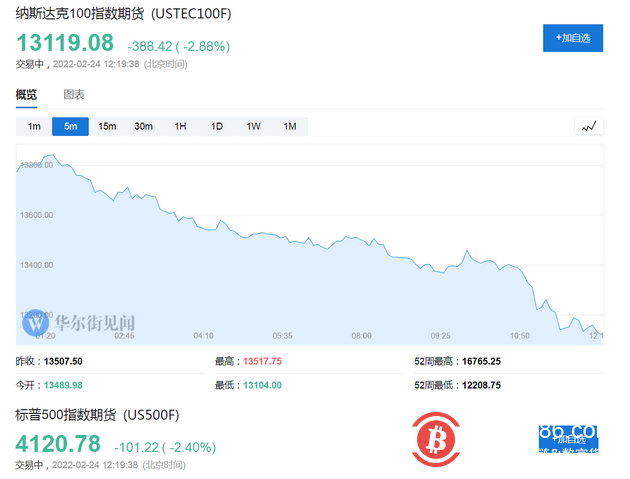Screen dimensions: 630x479
Task: Click the 09:25 time axis label
Action: click(441, 336)
